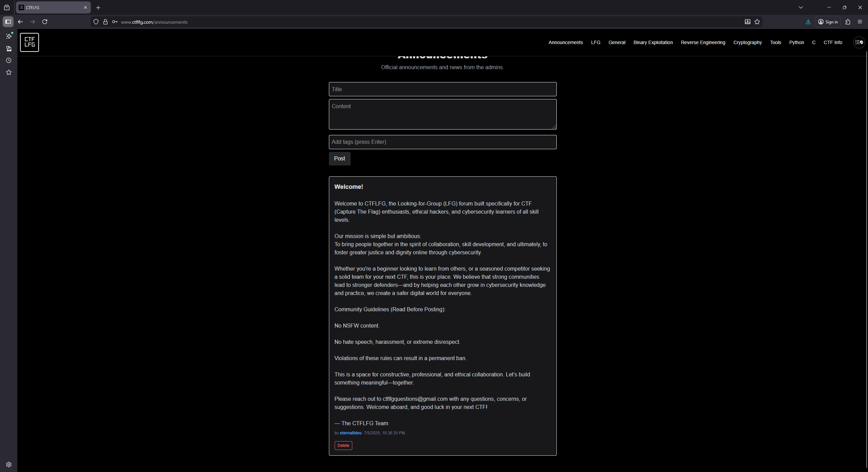
Task: Click the Post button
Action: pos(339,159)
